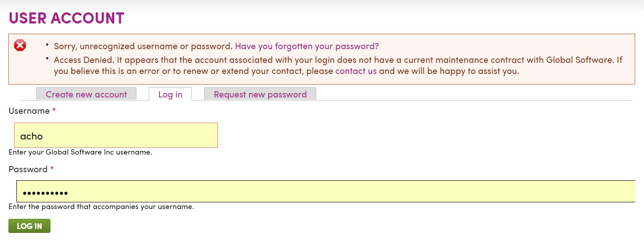Select the 'Log in' tab
This screenshot has width=644, height=240.
click(171, 94)
